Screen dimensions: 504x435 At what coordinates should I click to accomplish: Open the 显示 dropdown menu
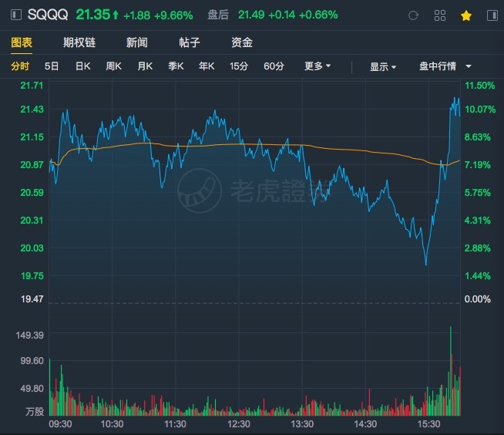point(383,66)
